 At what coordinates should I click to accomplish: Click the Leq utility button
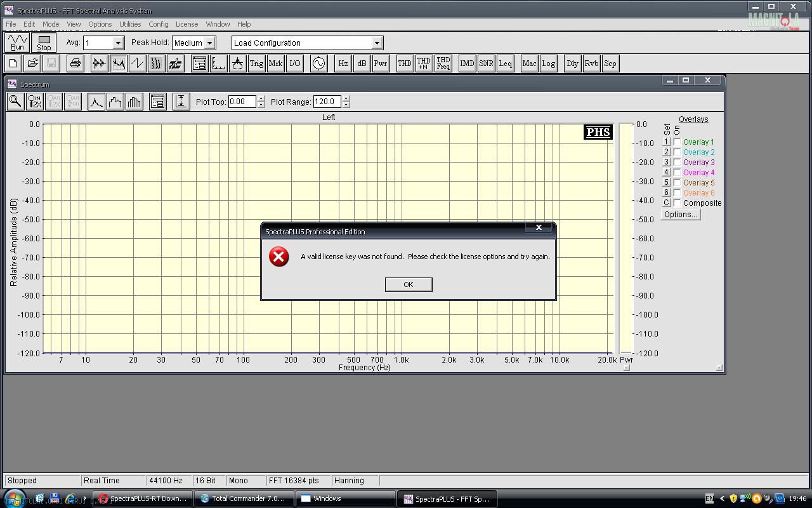505,63
